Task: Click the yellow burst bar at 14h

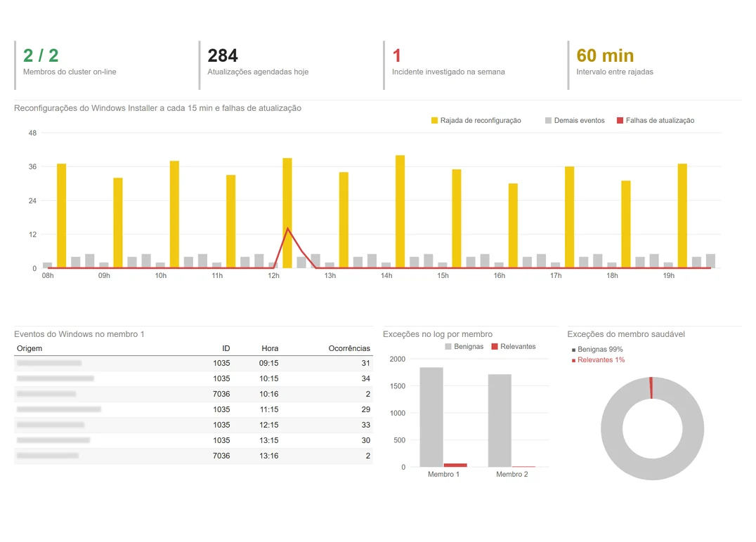Action: (x=400, y=211)
